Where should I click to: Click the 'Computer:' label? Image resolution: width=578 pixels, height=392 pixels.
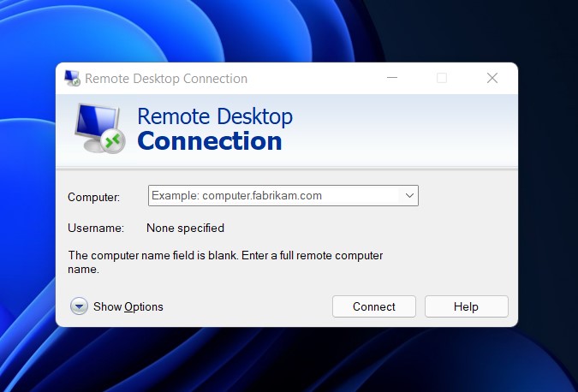(x=93, y=197)
